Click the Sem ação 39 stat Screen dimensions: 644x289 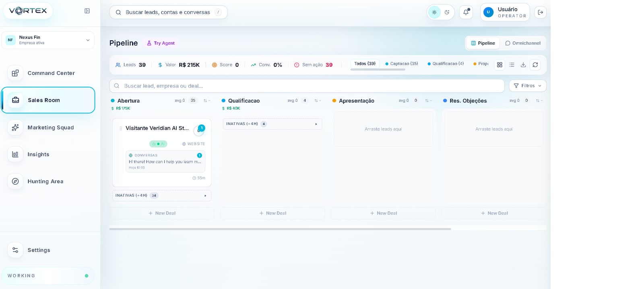click(313, 65)
